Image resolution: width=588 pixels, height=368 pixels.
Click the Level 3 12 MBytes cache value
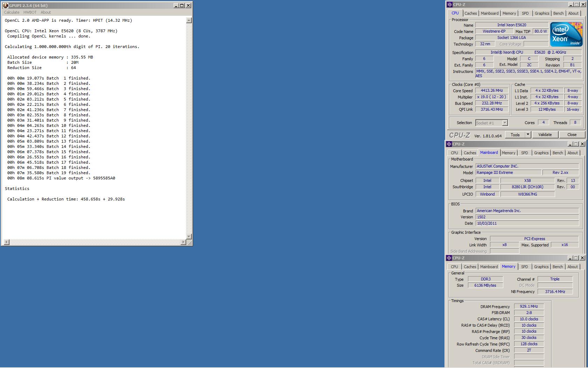coord(547,109)
